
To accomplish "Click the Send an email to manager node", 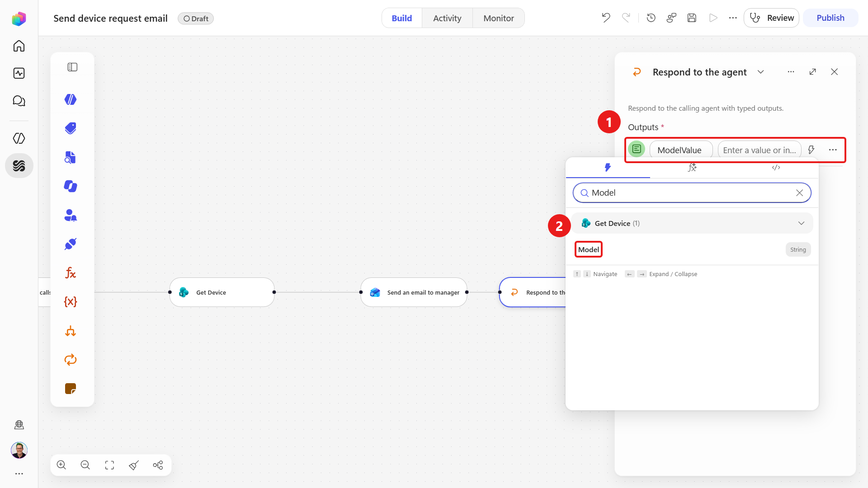I will tap(414, 292).
